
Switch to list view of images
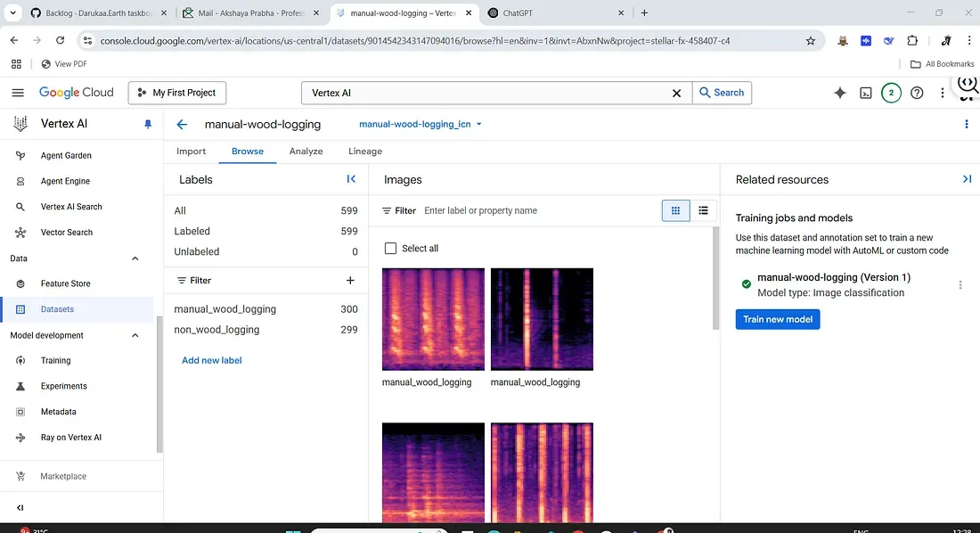click(703, 210)
